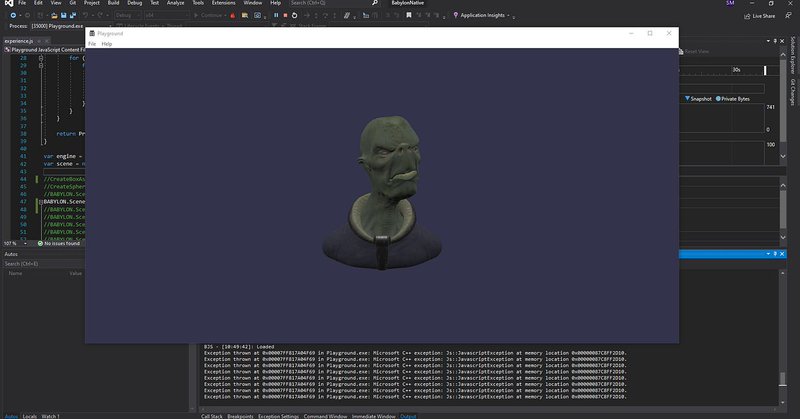Click the Save All icon
Viewport: 800px width, 419px height.
point(73,15)
